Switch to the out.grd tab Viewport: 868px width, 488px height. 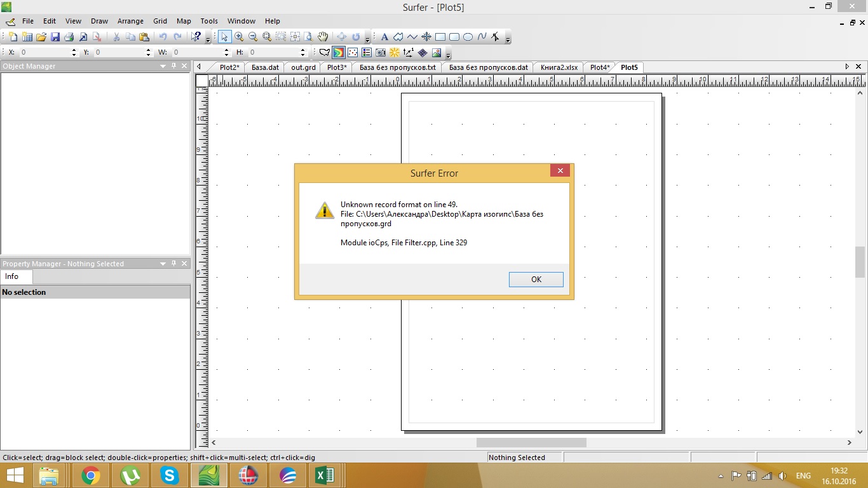pos(303,67)
